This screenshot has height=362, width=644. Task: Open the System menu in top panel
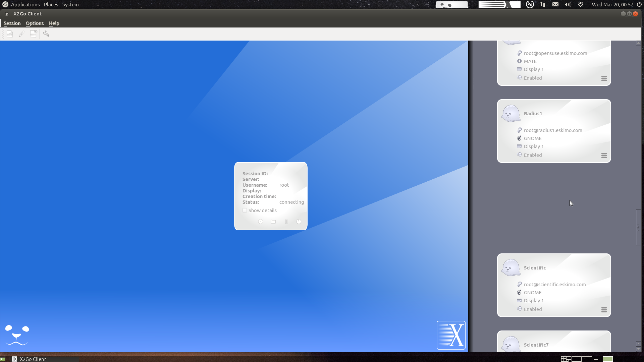click(70, 5)
